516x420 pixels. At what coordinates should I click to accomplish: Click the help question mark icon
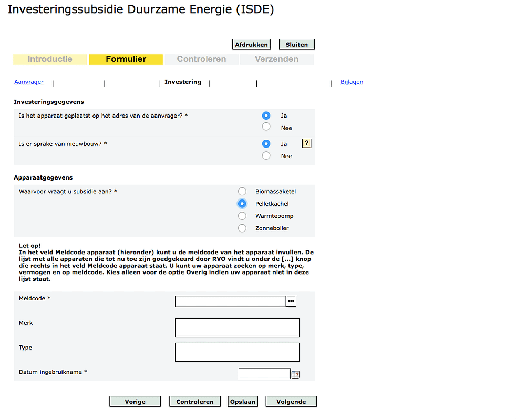(x=306, y=143)
